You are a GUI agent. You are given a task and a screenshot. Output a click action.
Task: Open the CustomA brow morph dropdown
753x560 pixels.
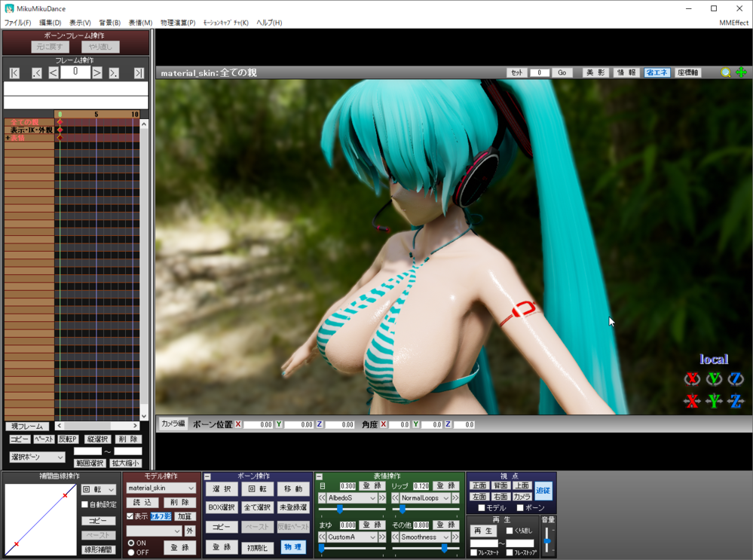(x=351, y=537)
